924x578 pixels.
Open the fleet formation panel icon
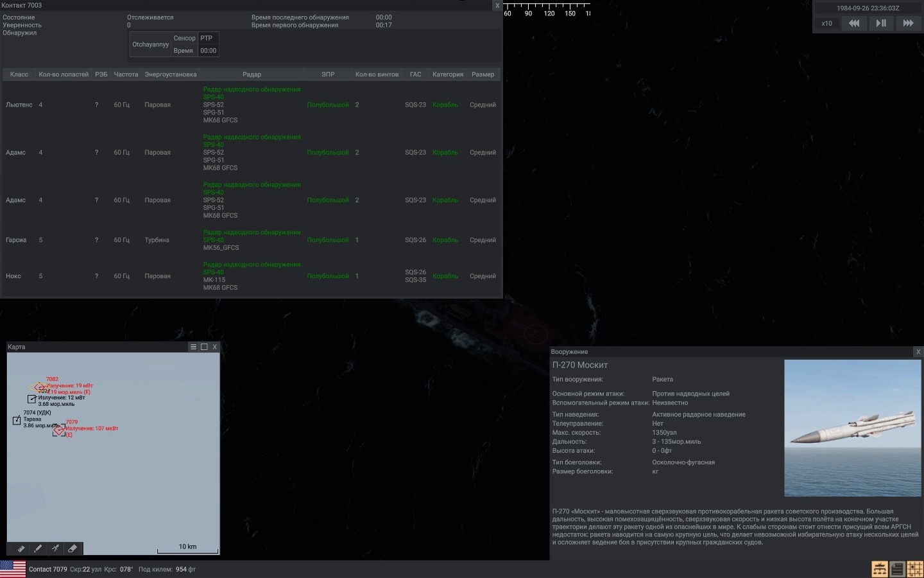click(879, 569)
